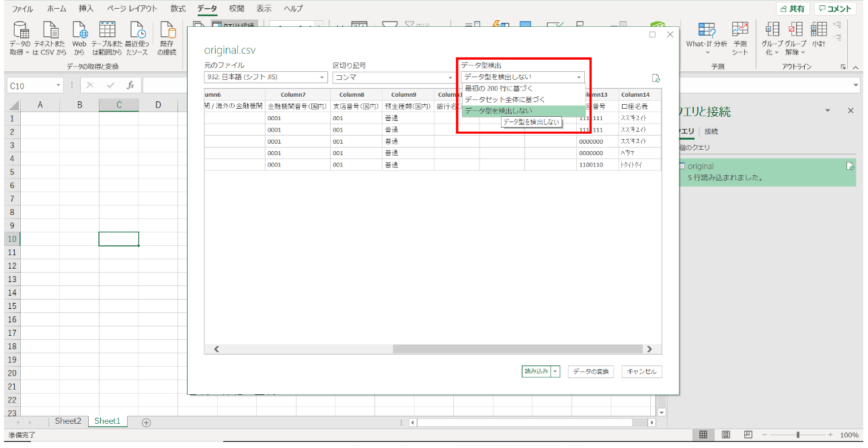Click the refresh icon on the original query
Image resolution: width=868 pixels, height=448 pixels.
click(x=850, y=166)
